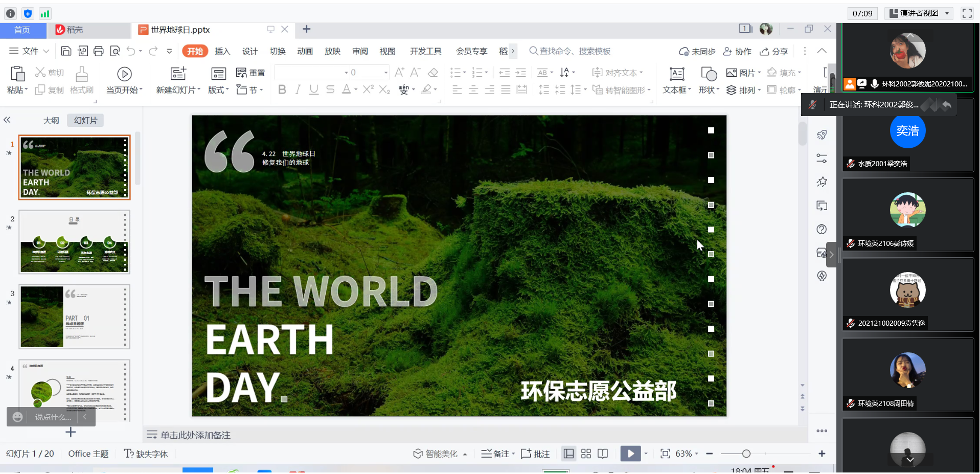The width and height of the screenshot is (980, 474).
Task: Expand the 文件 menu dropdown
Action: click(30, 51)
